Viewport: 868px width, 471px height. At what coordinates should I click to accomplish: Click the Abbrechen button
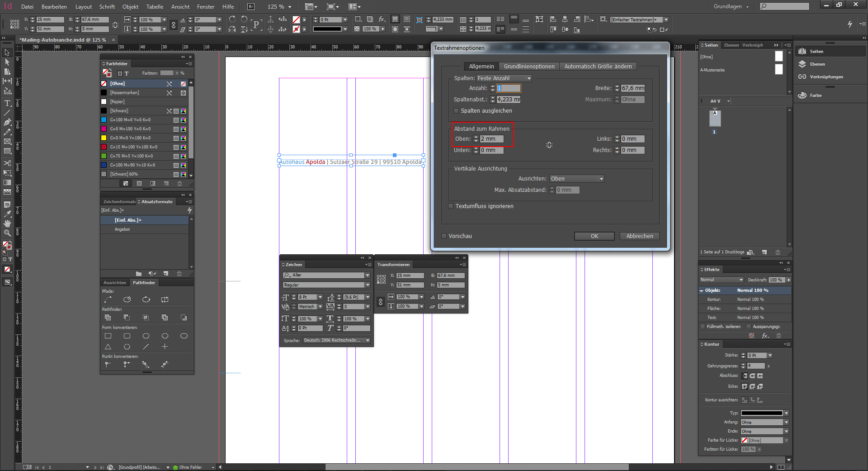[639, 236]
